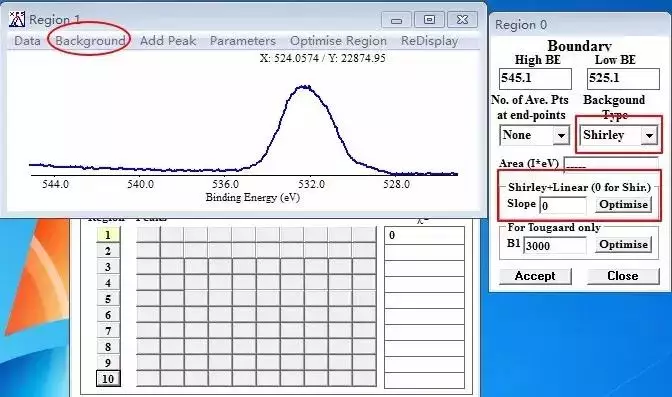Click Optimise Region in the menu bar

pyautogui.click(x=339, y=41)
